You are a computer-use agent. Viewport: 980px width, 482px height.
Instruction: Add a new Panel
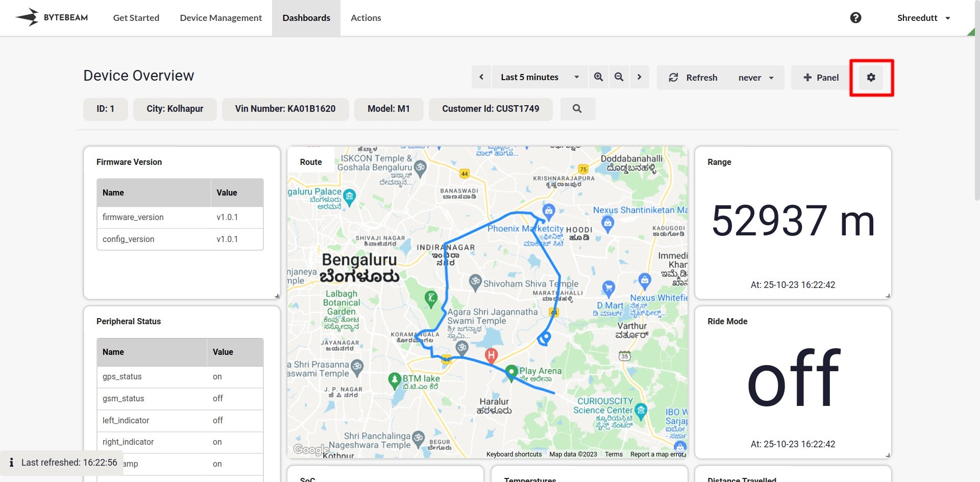(x=821, y=77)
